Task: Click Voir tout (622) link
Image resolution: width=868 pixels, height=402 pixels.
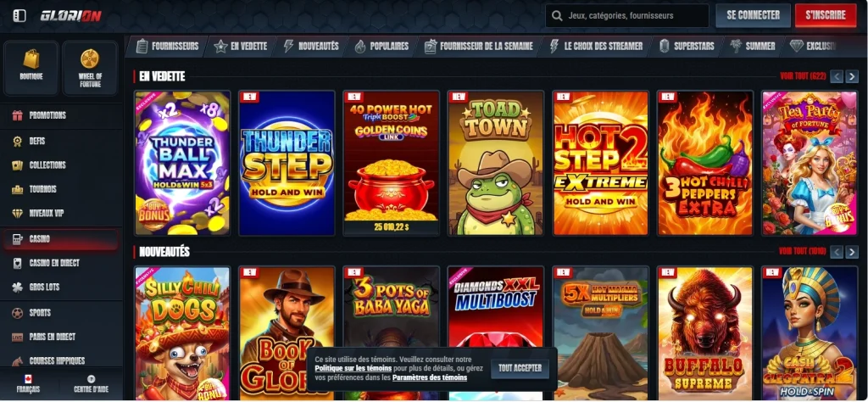Action: coord(803,76)
